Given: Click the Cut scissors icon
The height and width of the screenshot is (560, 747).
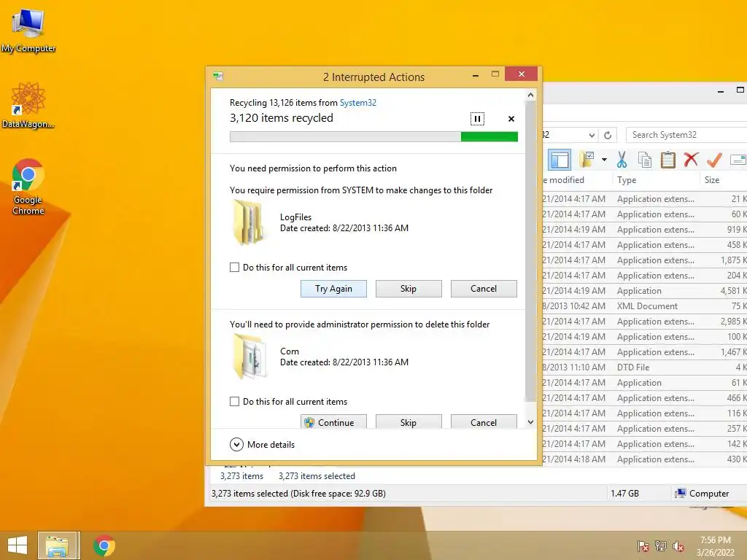Looking at the screenshot, I should coord(622,160).
